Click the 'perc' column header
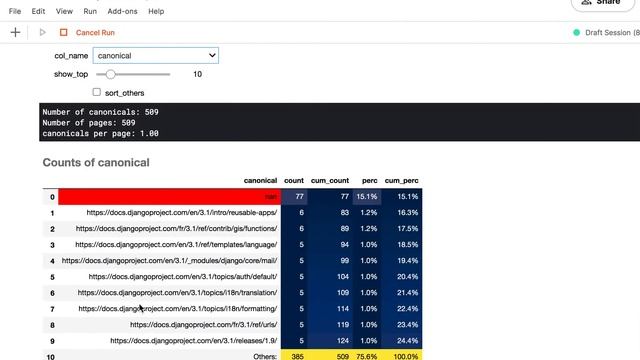640x360 pixels. click(369, 180)
